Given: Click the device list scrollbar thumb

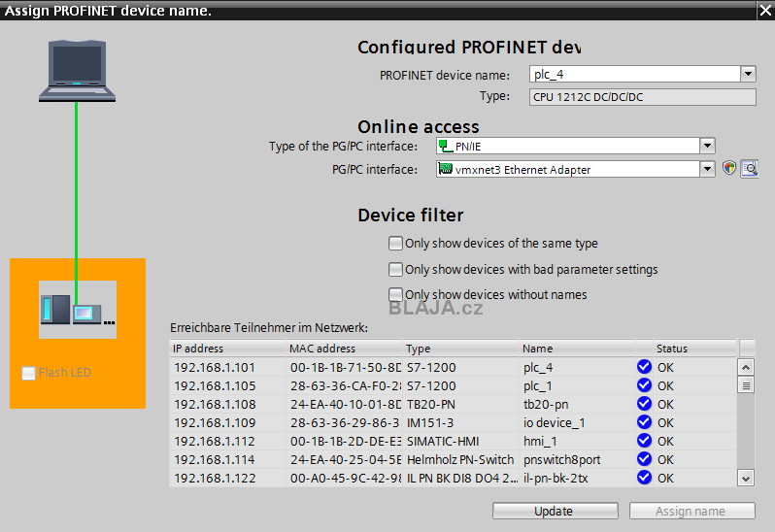Looking at the screenshot, I should 746,384.
